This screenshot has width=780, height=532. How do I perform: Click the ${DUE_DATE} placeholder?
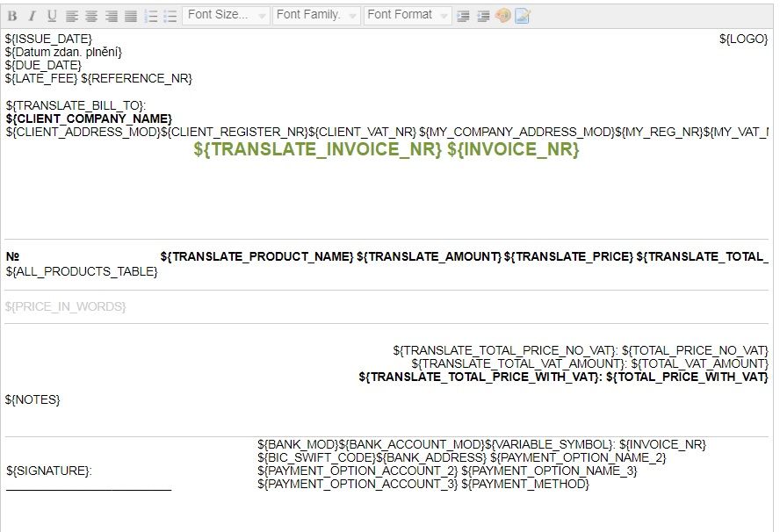click(x=43, y=65)
